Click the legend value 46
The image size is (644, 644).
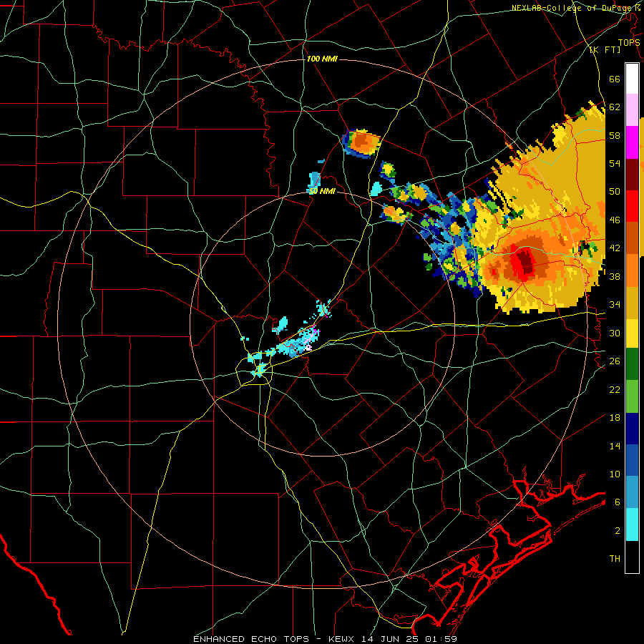[615, 220]
